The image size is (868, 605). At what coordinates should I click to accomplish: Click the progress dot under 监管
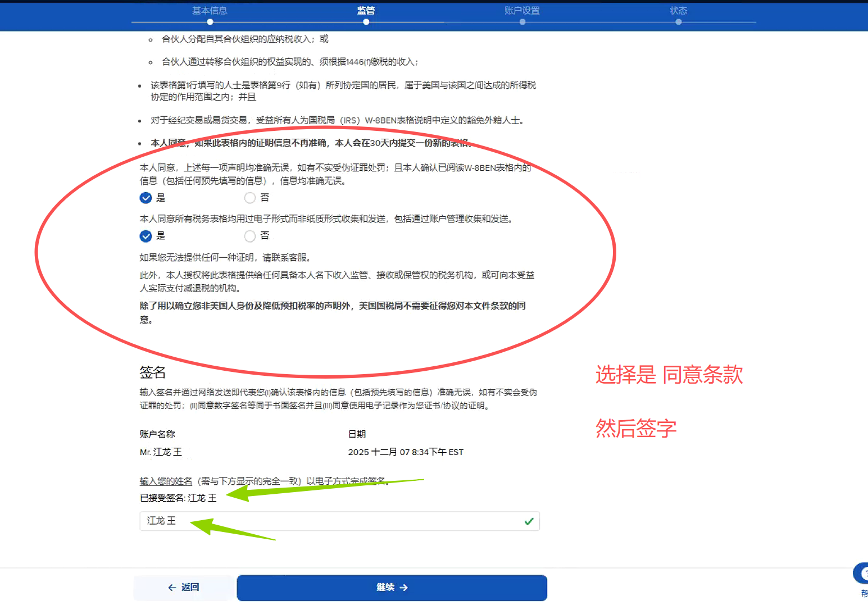[x=366, y=22]
